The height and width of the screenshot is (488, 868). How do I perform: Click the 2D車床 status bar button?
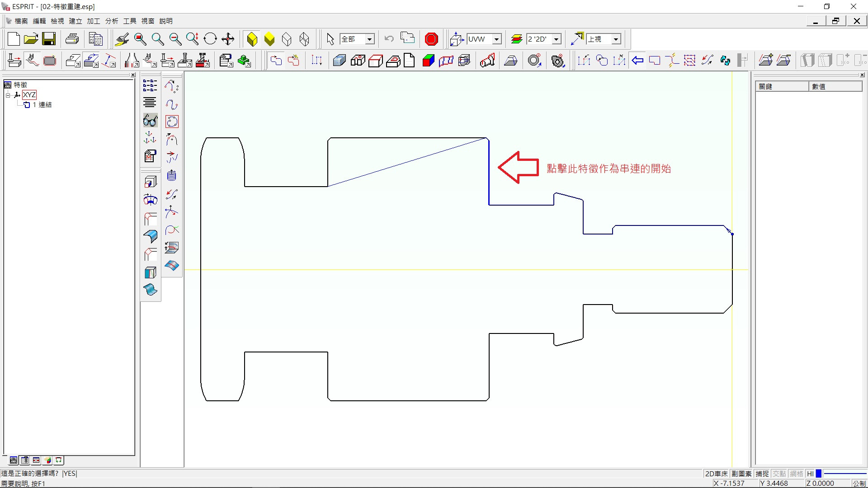point(716,474)
